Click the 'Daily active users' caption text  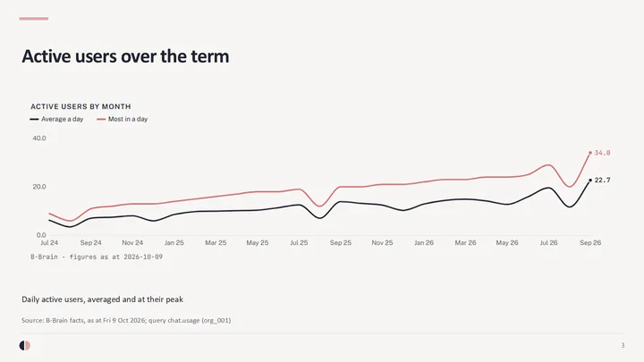102,299
